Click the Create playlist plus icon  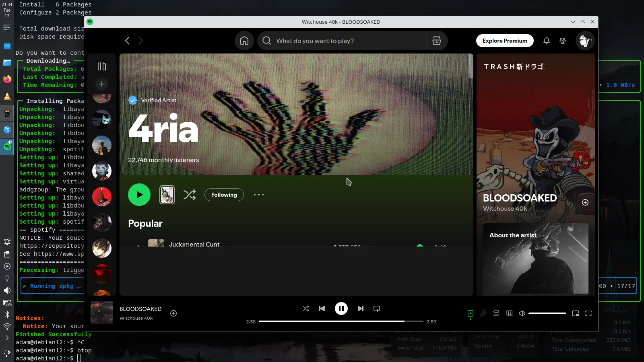[102, 84]
